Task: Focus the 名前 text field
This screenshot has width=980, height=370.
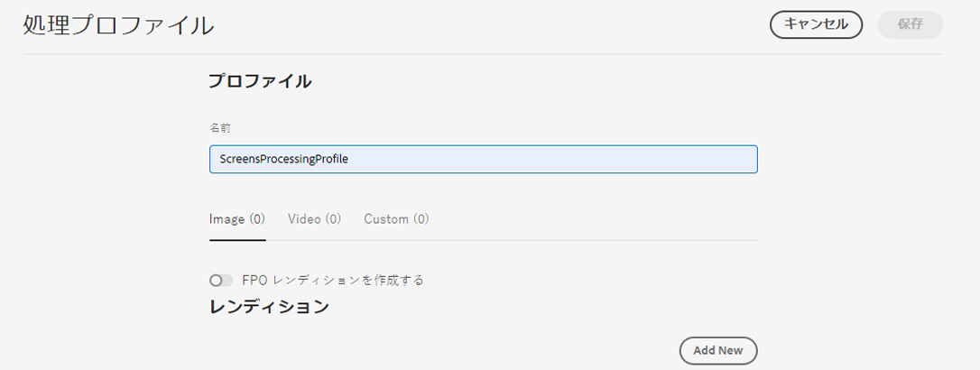Action: (483, 159)
